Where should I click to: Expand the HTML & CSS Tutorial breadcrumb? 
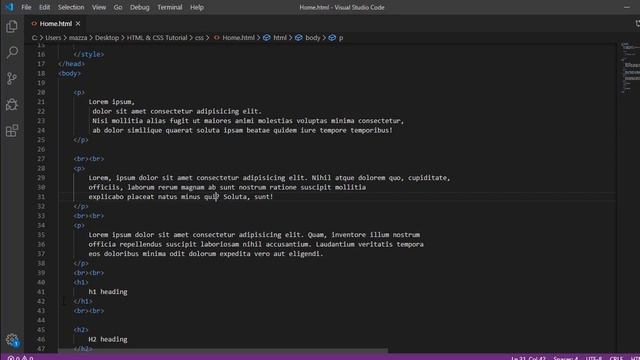[x=157, y=38]
